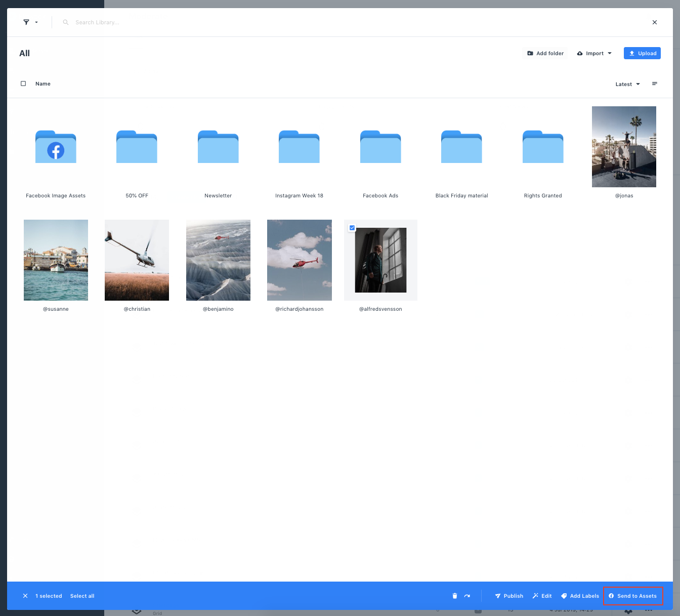This screenshot has width=680, height=616.
Task: Choose Add Labels in the action bar
Action: (580, 596)
